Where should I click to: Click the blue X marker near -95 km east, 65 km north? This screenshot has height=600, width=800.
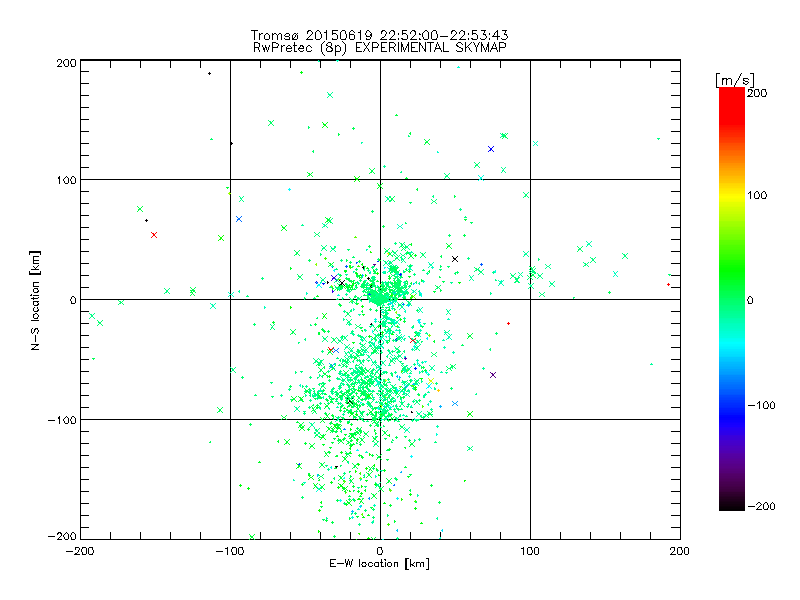point(239,219)
